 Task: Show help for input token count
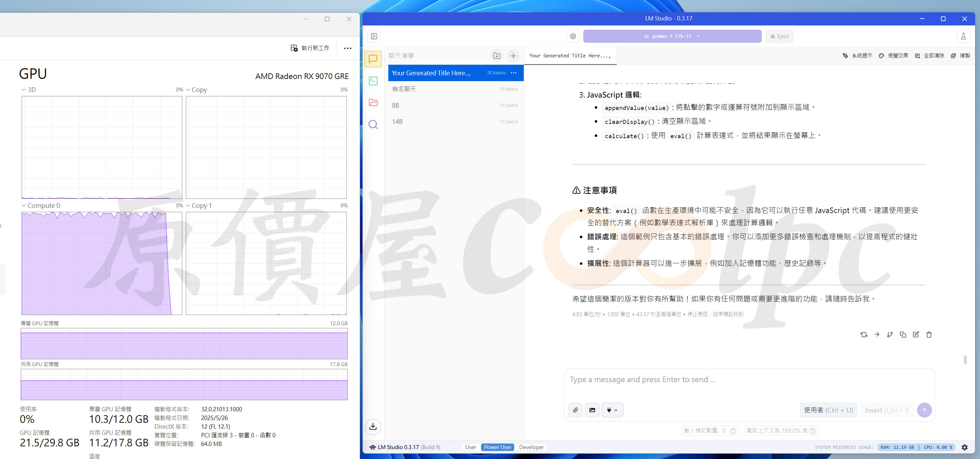733,431
